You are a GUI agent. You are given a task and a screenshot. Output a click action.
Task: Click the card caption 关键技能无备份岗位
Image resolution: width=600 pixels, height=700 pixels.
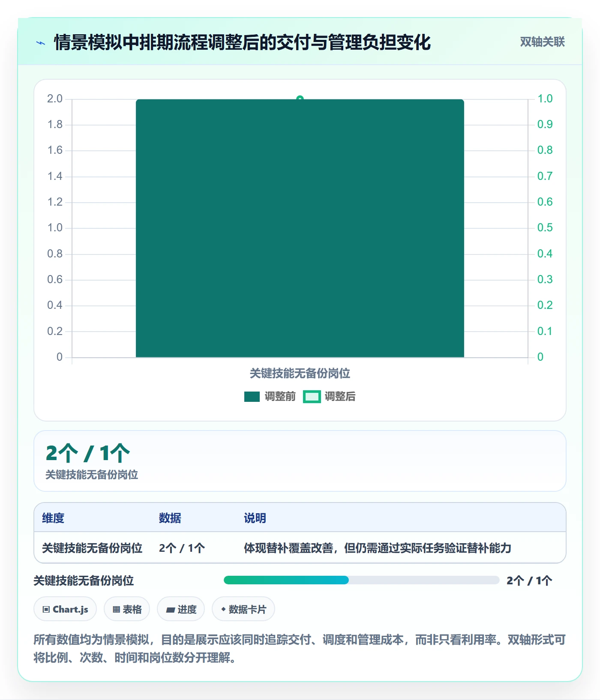coord(92,475)
